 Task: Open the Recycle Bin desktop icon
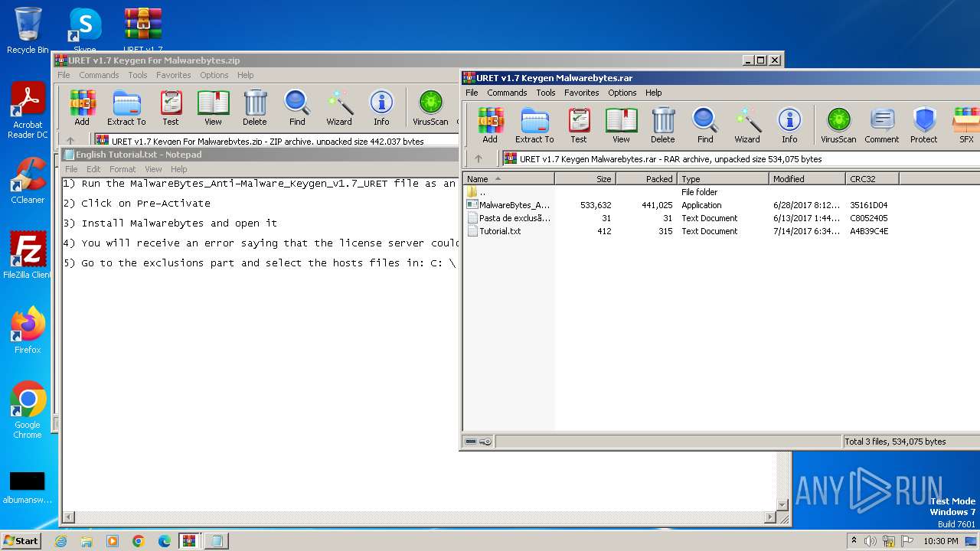(28, 31)
